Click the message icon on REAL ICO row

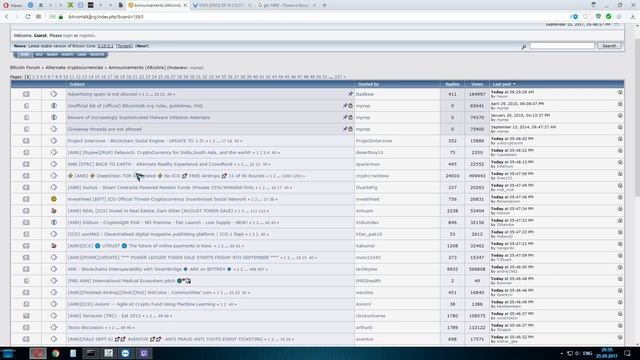point(53,211)
